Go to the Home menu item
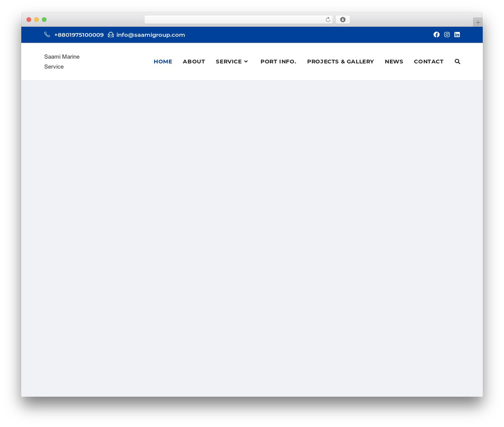The height and width of the screenshot is (427, 504). (163, 61)
